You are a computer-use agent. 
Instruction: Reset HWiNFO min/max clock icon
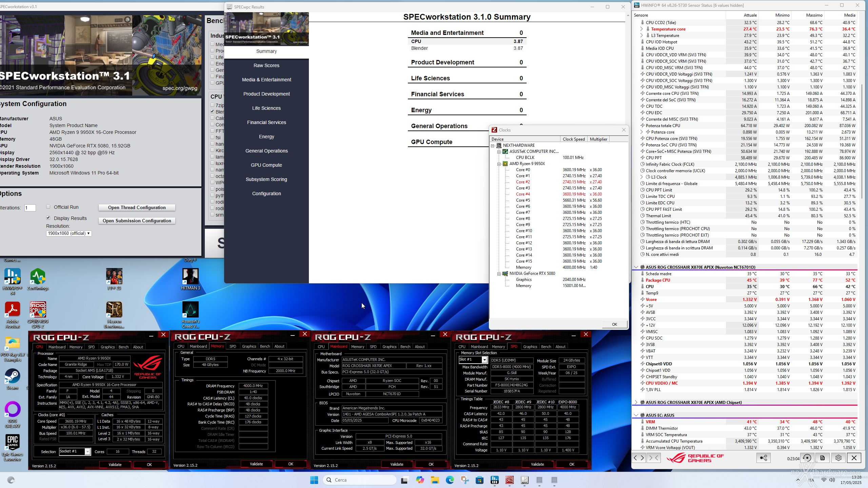click(x=807, y=458)
